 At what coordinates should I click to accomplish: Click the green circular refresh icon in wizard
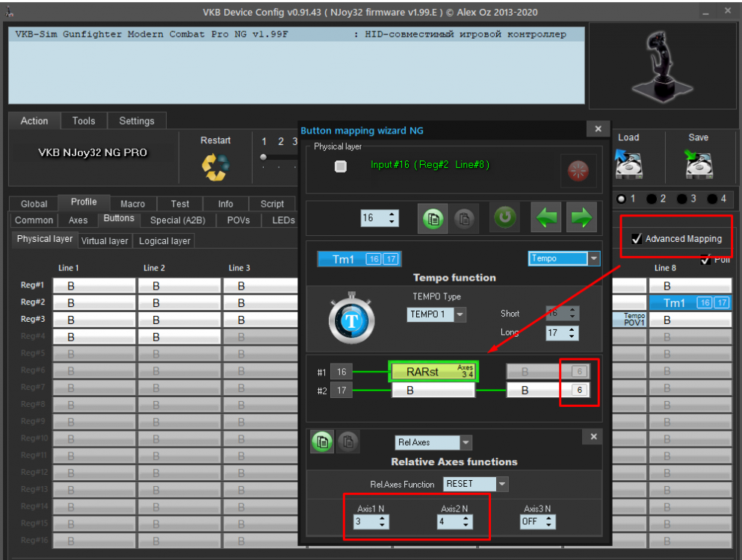click(x=505, y=218)
